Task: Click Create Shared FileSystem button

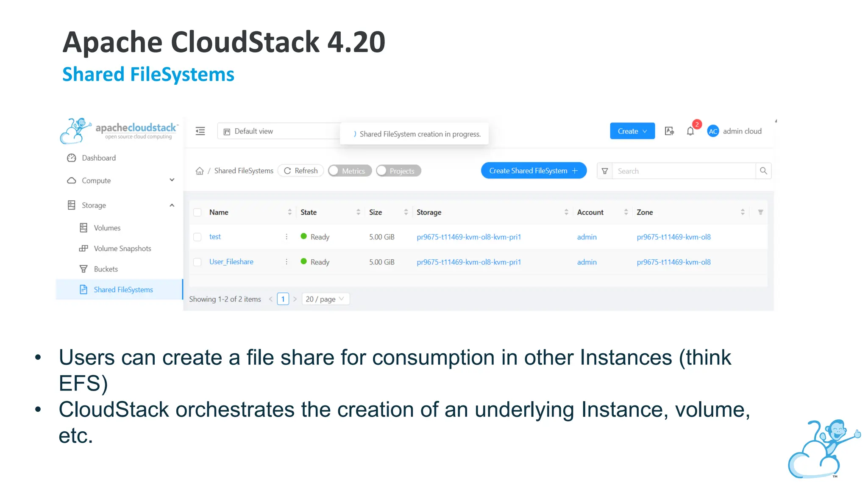Action: (x=534, y=171)
